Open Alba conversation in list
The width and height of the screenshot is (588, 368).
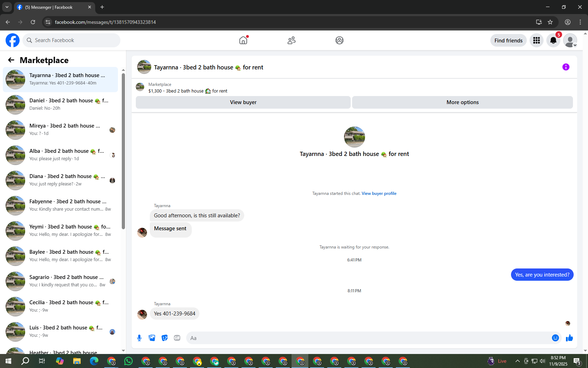point(60,155)
